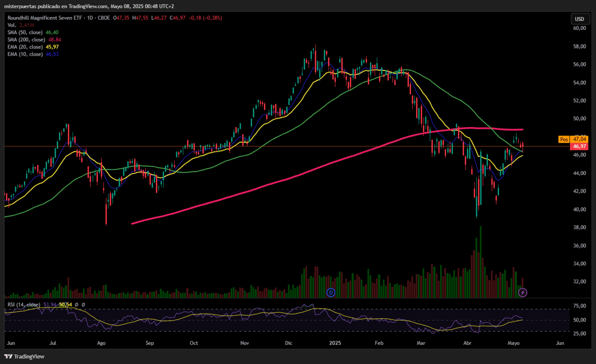Select the "RSI (14, close)" indicator legend
Viewport: 596px width, 364px height.
tap(24, 305)
